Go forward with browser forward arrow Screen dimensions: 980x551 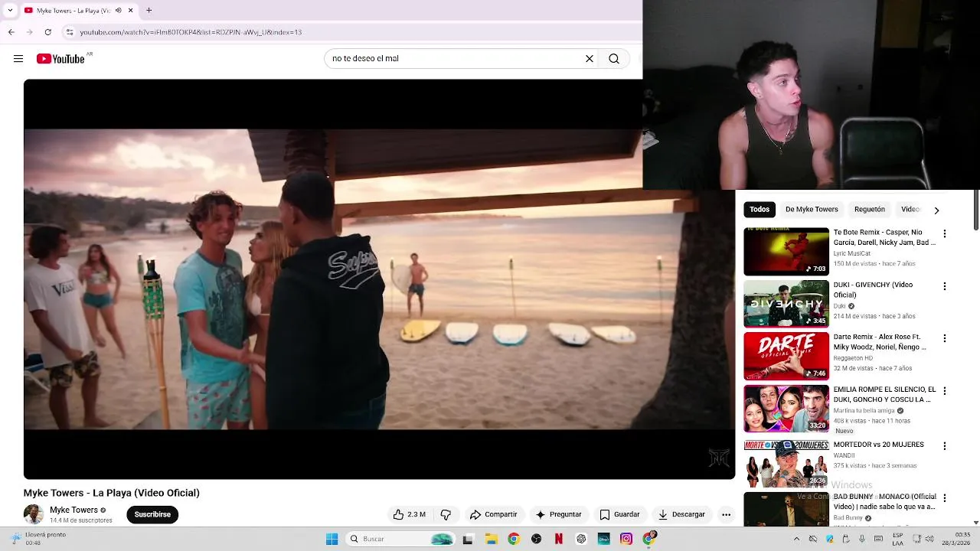click(x=30, y=32)
